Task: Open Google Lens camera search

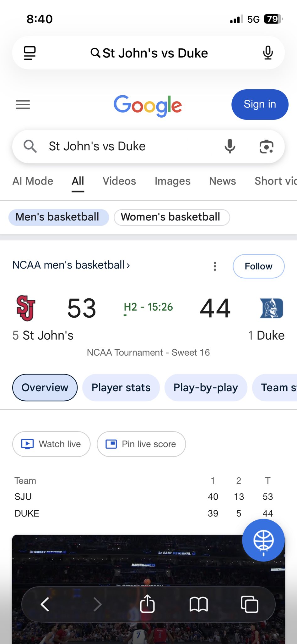Action: [x=266, y=147]
